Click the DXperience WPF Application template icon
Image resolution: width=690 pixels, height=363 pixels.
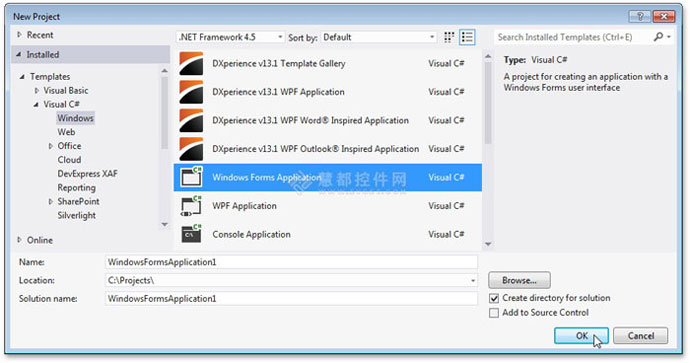(x=191, y=92)
